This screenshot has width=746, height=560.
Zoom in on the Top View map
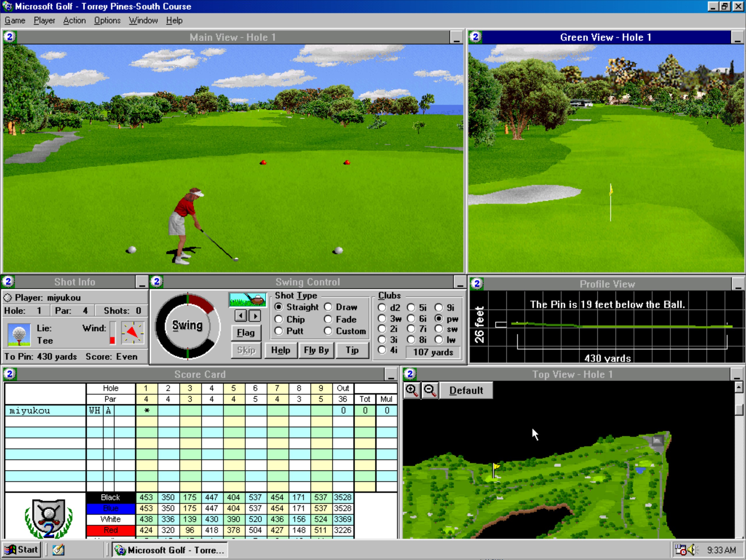click(x=412, y=390)
